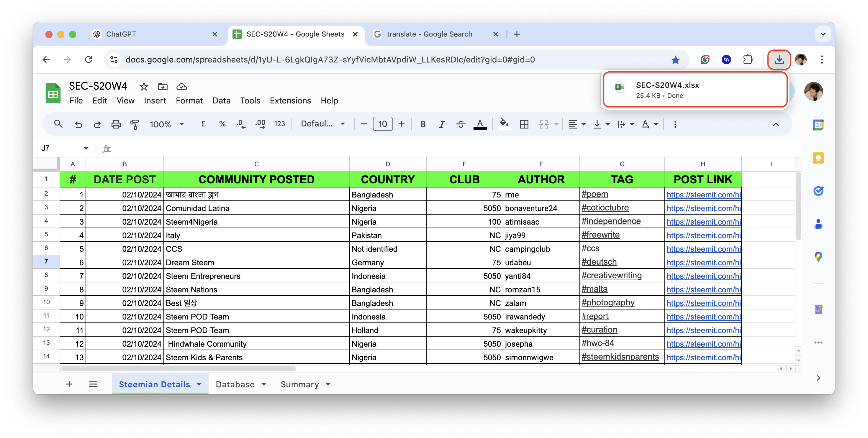
Task: Open Google Calendar side panel icon
Action: coord(818,125)
